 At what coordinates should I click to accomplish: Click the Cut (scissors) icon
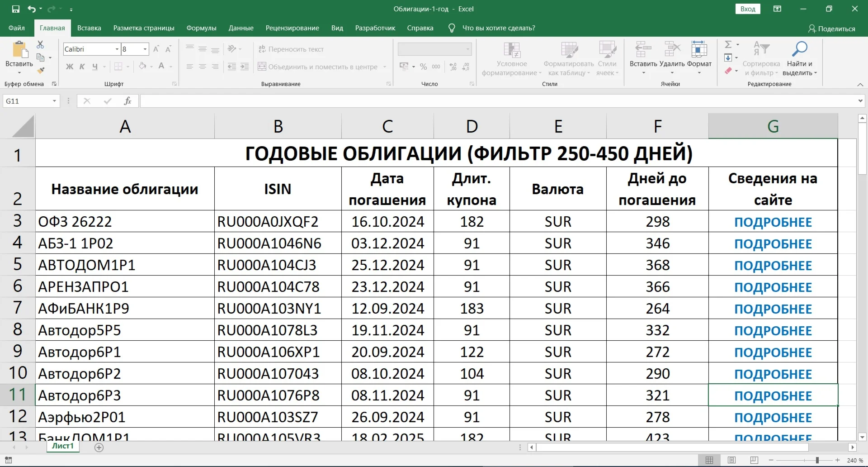pos(41,44)
